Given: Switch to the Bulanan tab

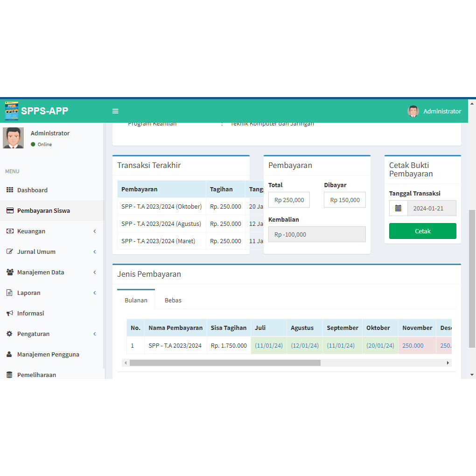Looking at the screenshot, I should (136, 300).
